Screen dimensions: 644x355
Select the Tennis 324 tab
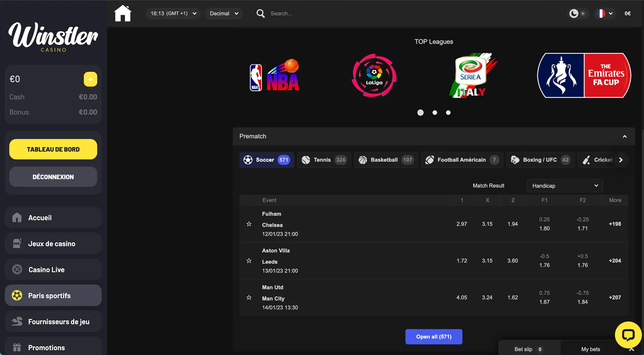[324, 160]
